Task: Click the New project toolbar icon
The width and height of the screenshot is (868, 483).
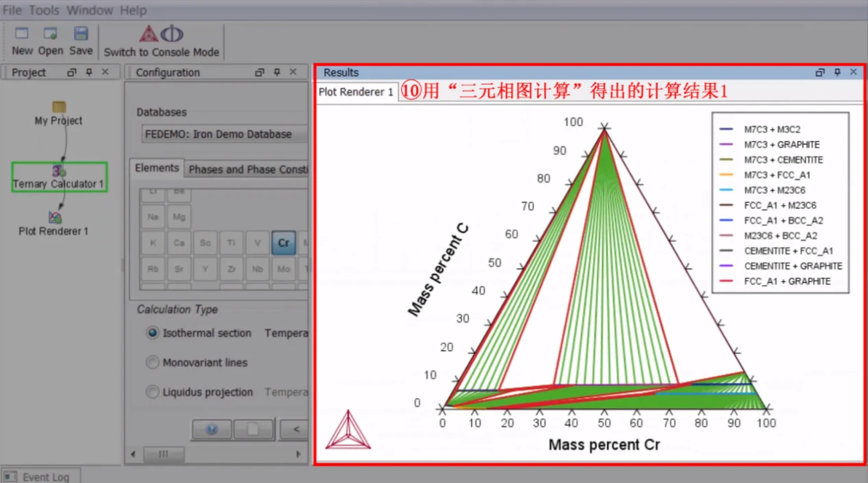Action: point(22,34)
